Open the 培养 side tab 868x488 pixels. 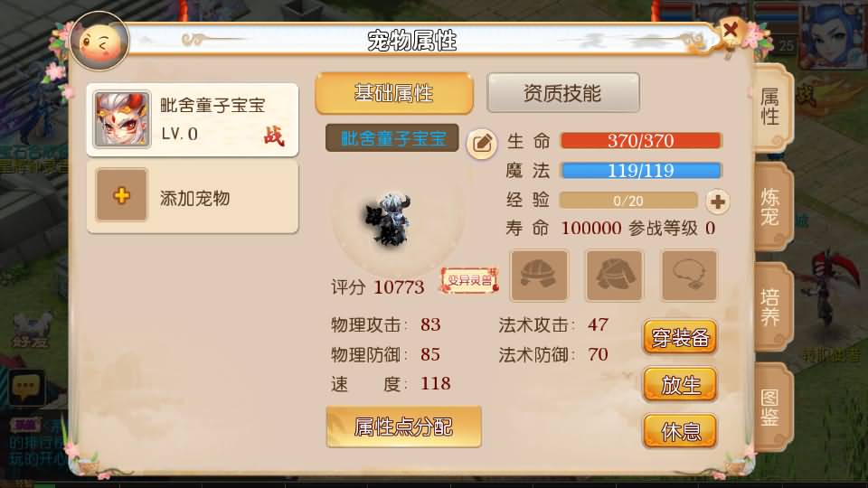773,307
